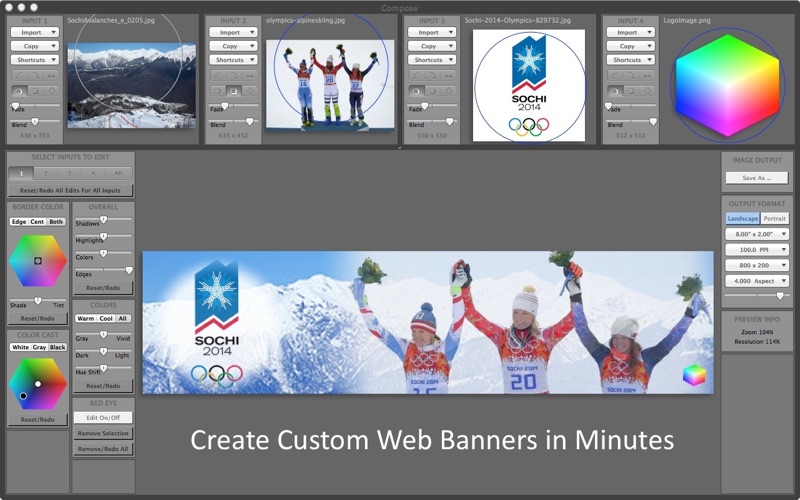Open the 4.000 Aspect dropdown
800x500 pixels.
click(x=757, y=281)
